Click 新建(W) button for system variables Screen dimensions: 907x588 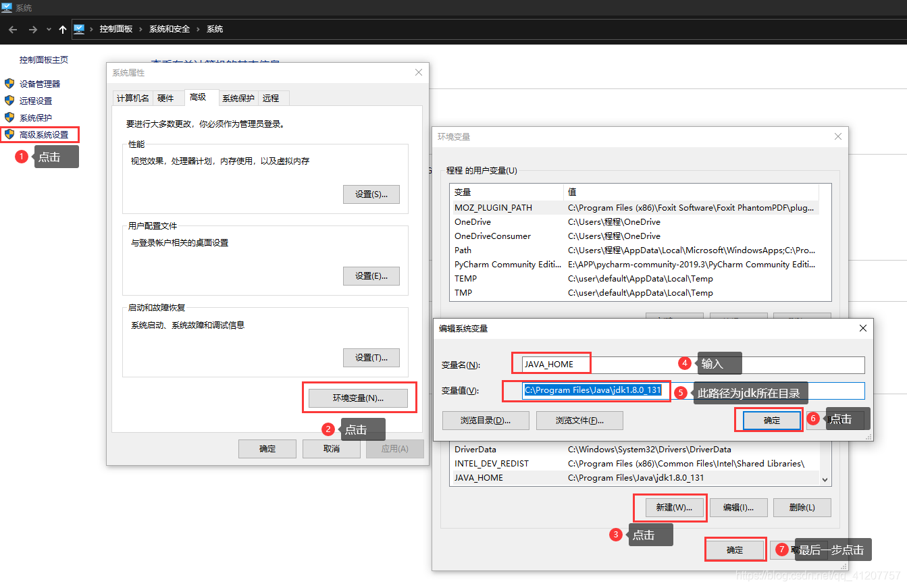pos(674,508)
